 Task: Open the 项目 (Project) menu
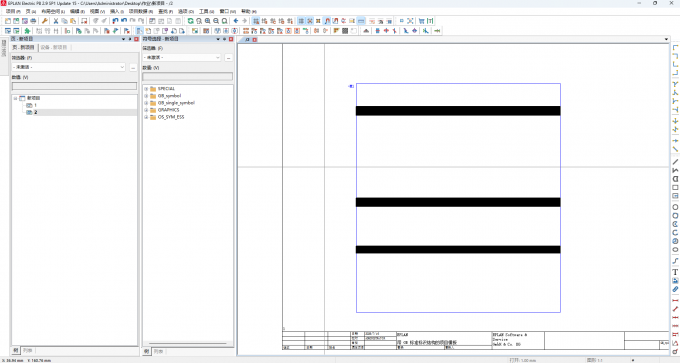[x=13, y=11]
